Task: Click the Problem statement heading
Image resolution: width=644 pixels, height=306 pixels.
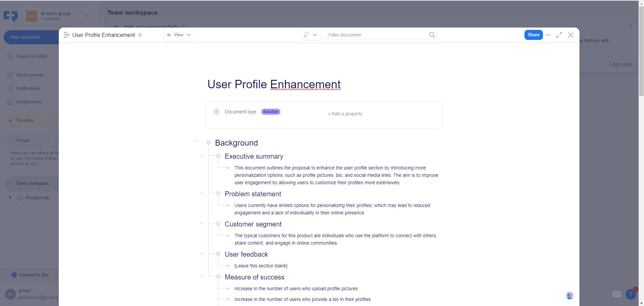Action: (253, 194)
